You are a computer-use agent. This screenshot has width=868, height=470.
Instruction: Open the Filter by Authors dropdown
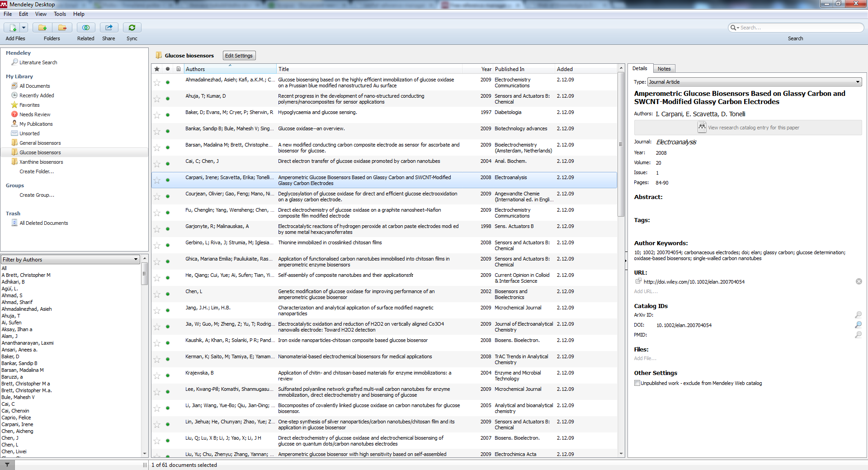pyautogui.click(x=70, y=259)
